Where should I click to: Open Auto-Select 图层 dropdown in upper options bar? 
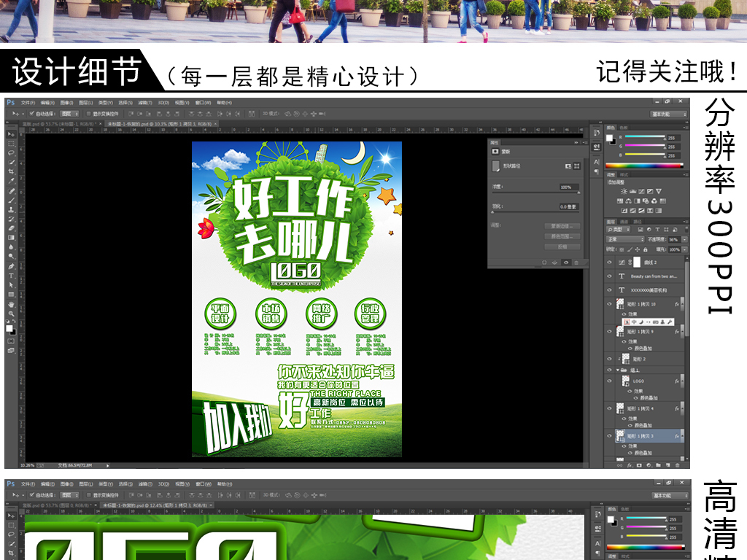[x=69, y=114]
